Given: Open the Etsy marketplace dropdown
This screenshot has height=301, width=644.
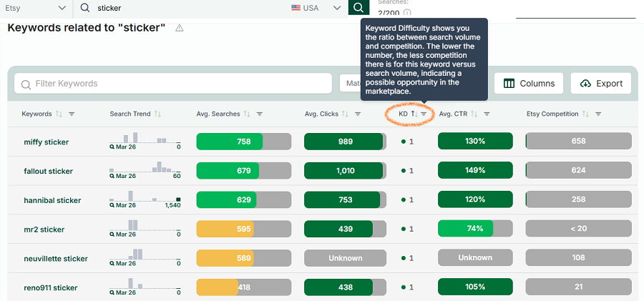Looking at the screenshot, I should (36, 8).
